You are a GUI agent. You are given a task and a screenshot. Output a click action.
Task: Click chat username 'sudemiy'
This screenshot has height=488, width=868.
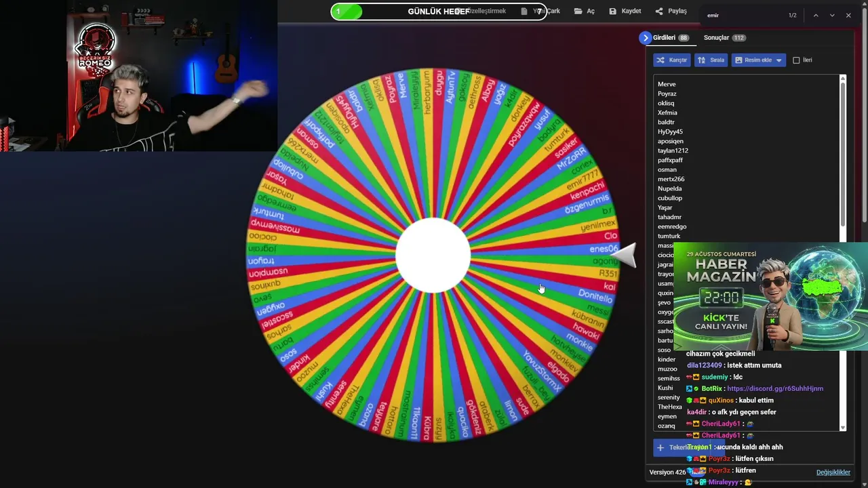pos(713,378)
